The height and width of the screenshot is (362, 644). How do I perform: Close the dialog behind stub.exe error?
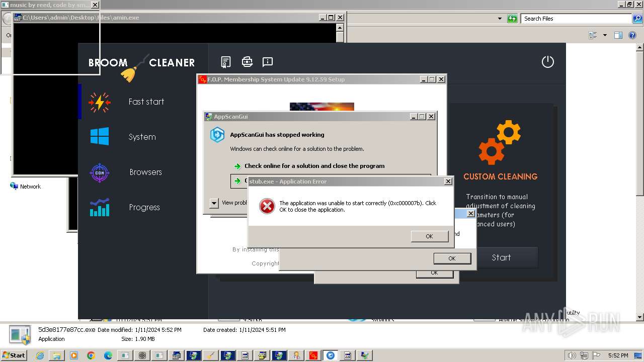[470, 214]
